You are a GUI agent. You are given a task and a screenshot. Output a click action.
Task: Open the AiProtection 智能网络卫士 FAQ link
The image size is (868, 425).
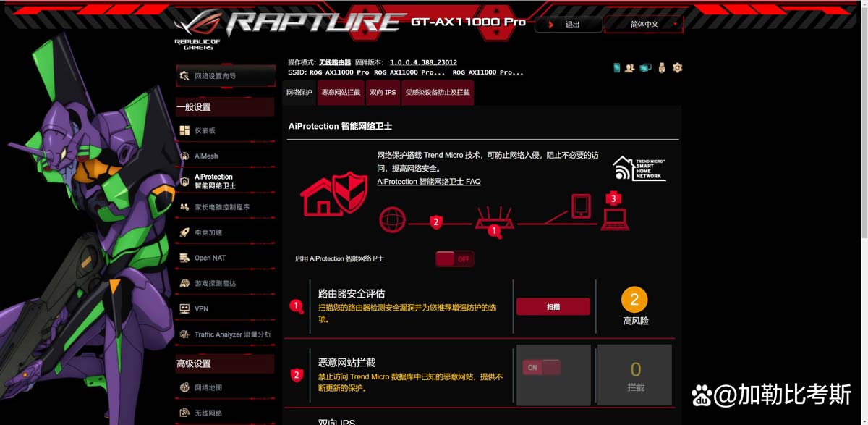[429, 182]
